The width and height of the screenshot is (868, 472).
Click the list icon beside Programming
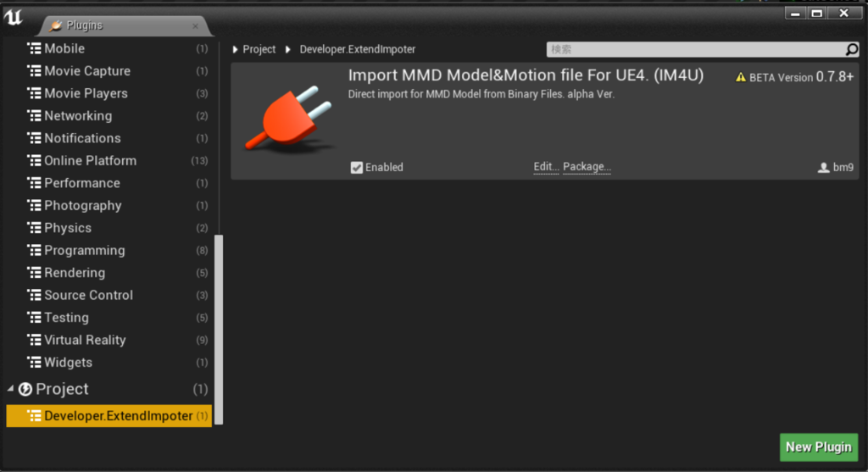click(x=34, y=250)
